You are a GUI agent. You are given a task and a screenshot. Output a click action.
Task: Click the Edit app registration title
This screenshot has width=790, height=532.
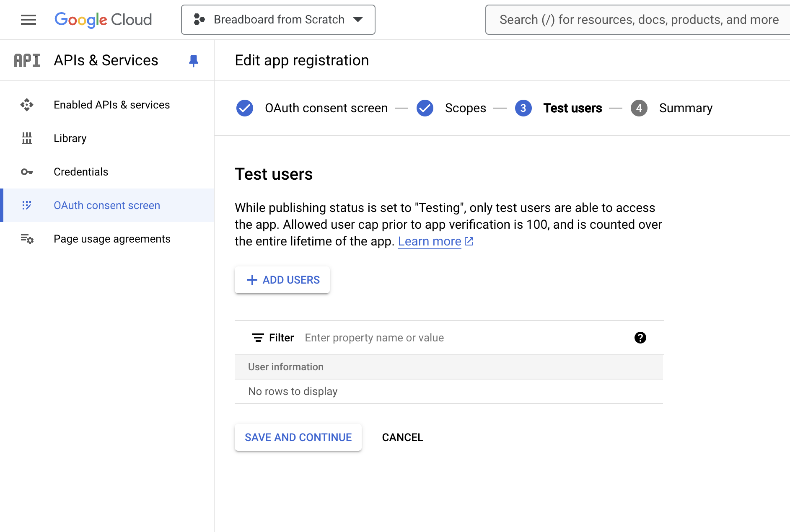[x=302, y=60]
